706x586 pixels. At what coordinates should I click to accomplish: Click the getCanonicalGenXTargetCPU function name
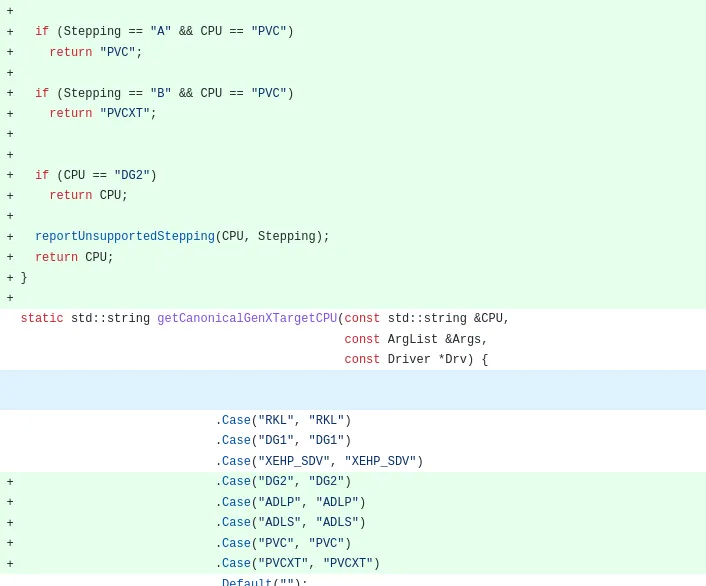click(246, 319)
